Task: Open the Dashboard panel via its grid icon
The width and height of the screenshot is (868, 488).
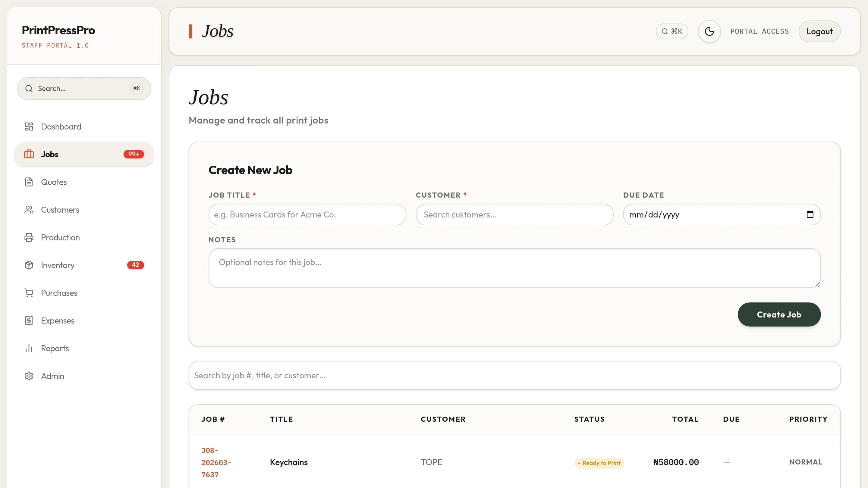Action: [x=29, y=126]
